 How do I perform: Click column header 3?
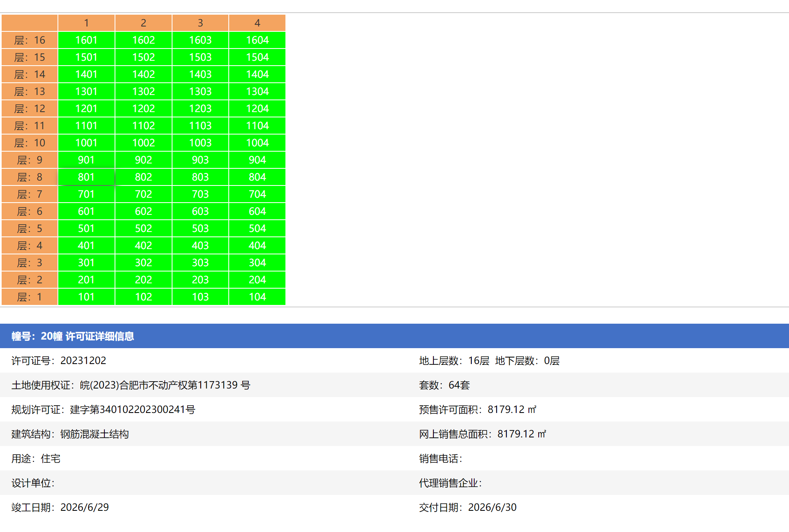200,23
